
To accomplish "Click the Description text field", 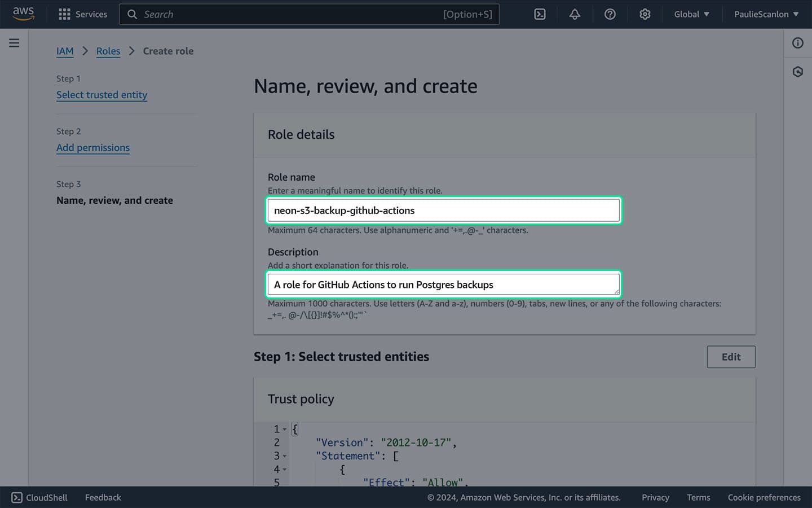I will tap(443, 284).
